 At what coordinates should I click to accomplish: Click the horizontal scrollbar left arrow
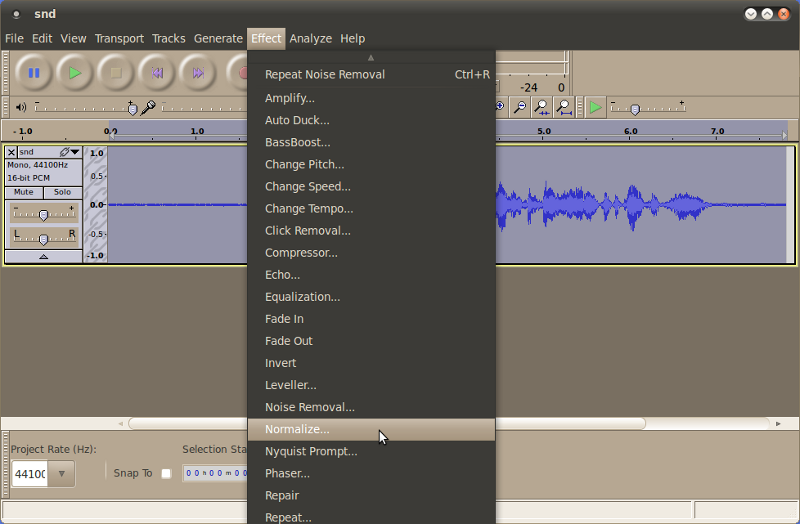120,423
